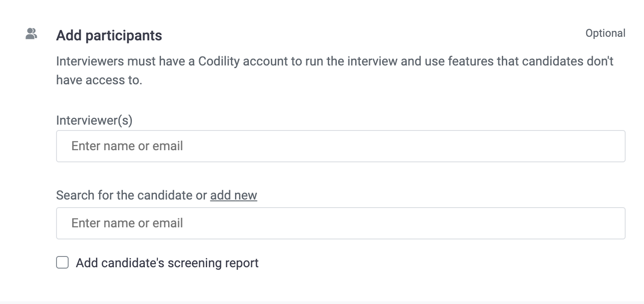Click placeholder text in the Interviewer(s) box
The width and height of the screenshot is (644, 304).
coord(127,146)
